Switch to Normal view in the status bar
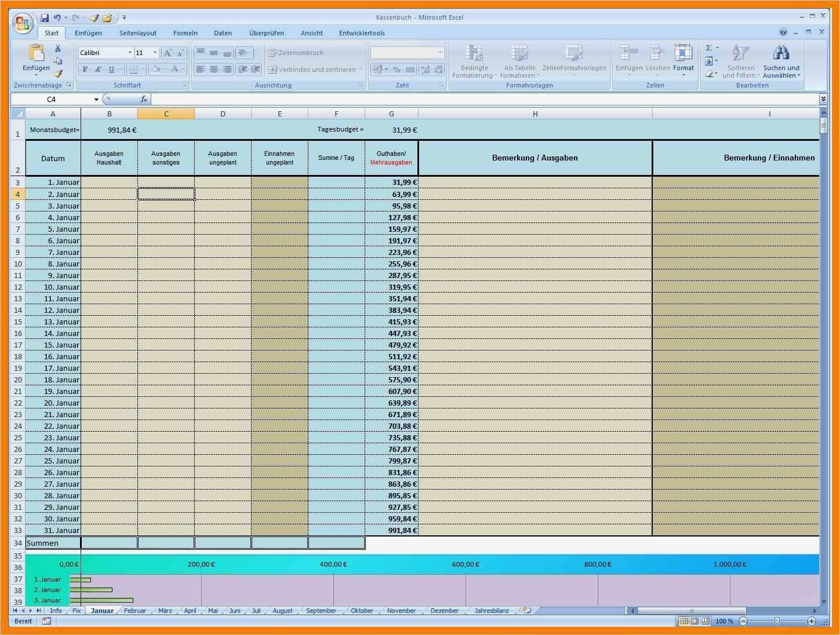This screenshot has height=635, width=840. [x=684, y=621]
